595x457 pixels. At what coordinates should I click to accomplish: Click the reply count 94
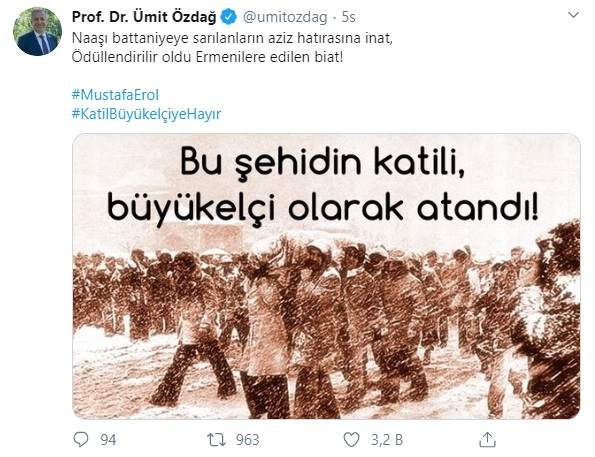[108, 440]
